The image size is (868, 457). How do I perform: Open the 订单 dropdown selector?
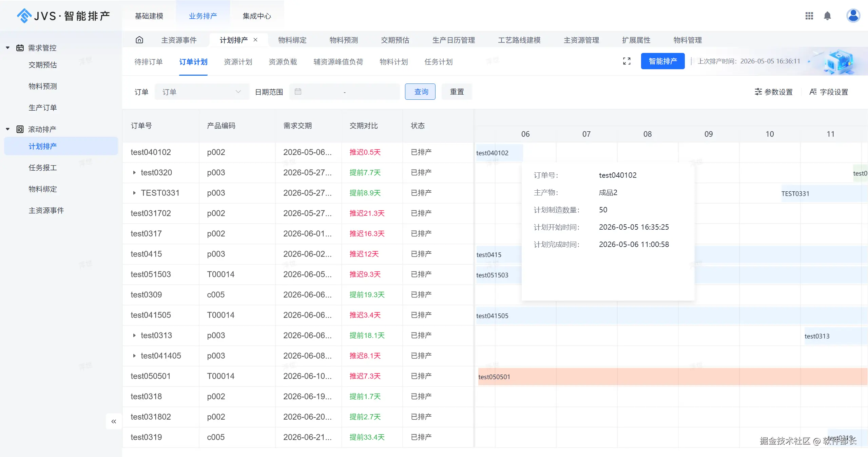tap(202, 92)
